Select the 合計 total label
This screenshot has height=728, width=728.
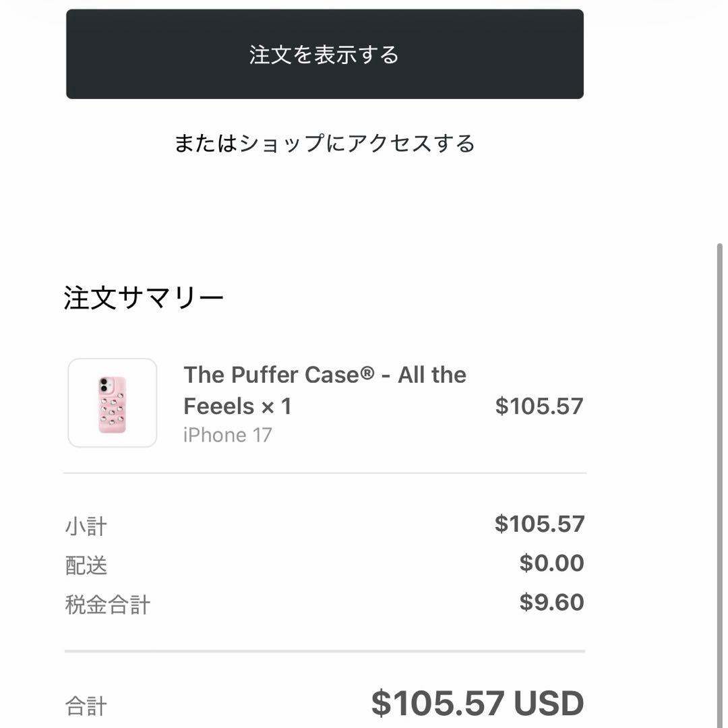[86, 706]
